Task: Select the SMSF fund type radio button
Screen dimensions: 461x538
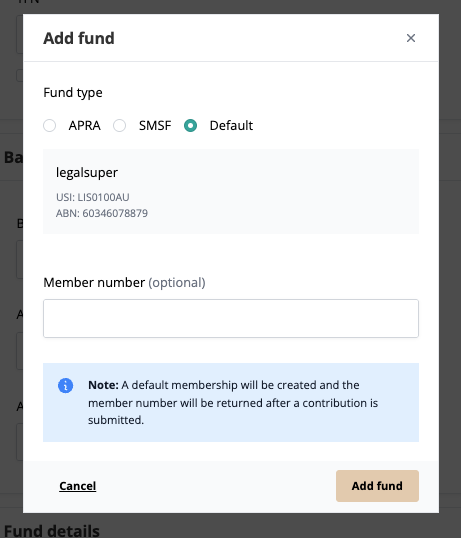Action: point(119,126)
